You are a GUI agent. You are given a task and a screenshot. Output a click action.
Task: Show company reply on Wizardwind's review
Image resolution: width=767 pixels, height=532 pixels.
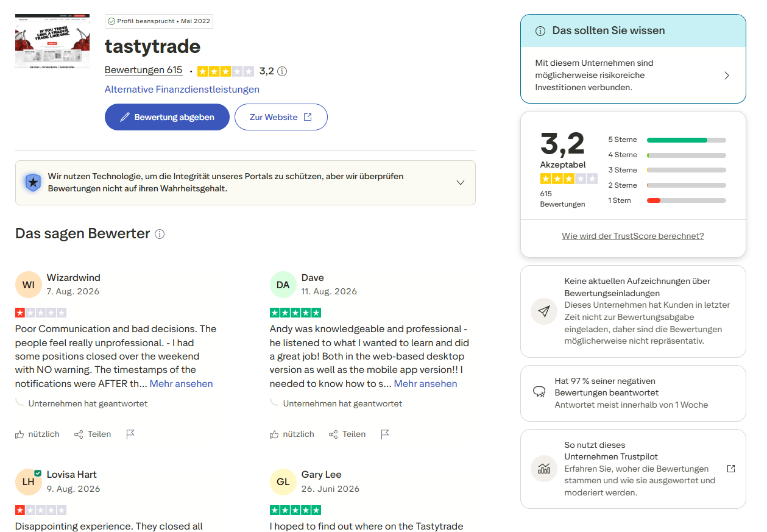pyautogui.click(x=88, y=403)
